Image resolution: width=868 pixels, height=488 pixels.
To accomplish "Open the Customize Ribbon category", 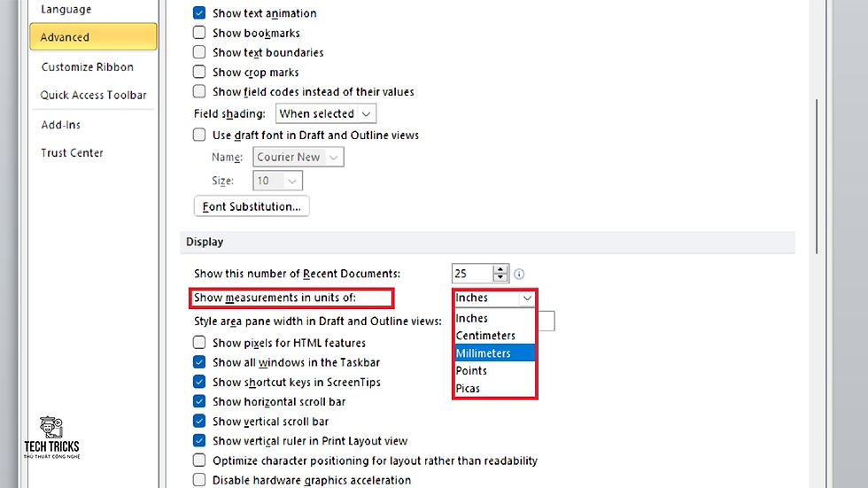I will (88, 67).
